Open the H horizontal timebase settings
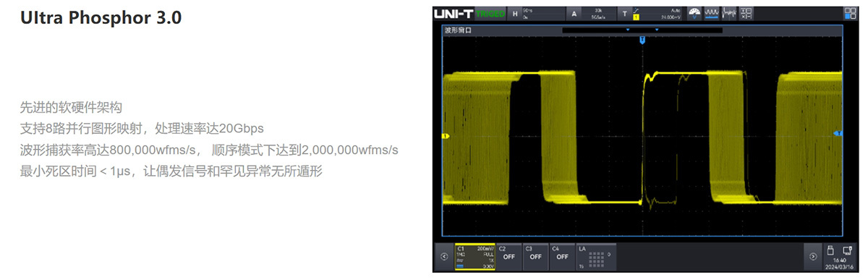868x280 pixels. point(536,13)
